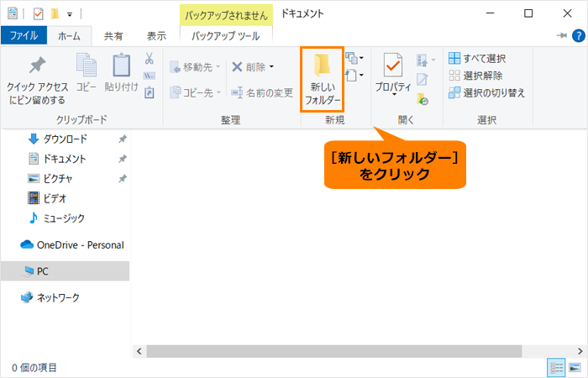Click Select none (選択解除)
The image size is (588, 378).
(x=475, y=76)
